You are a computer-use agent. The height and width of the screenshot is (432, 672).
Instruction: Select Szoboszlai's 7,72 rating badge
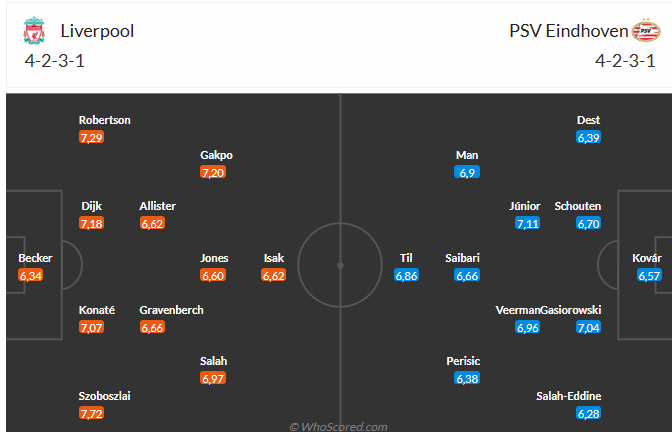click(91, 413)
